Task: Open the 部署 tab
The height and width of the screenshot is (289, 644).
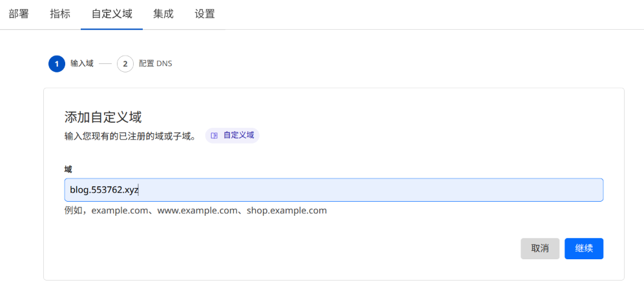Action: click(x=19, y=14)
